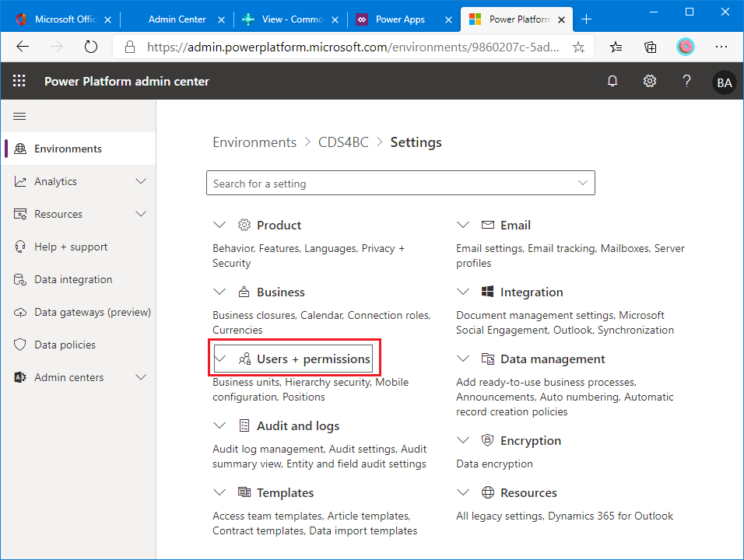This screenshot has height=560, width=744.
Task: Expand the Analytics sidebar chevron
Action: pyautogui.click(x=140, y=181)
